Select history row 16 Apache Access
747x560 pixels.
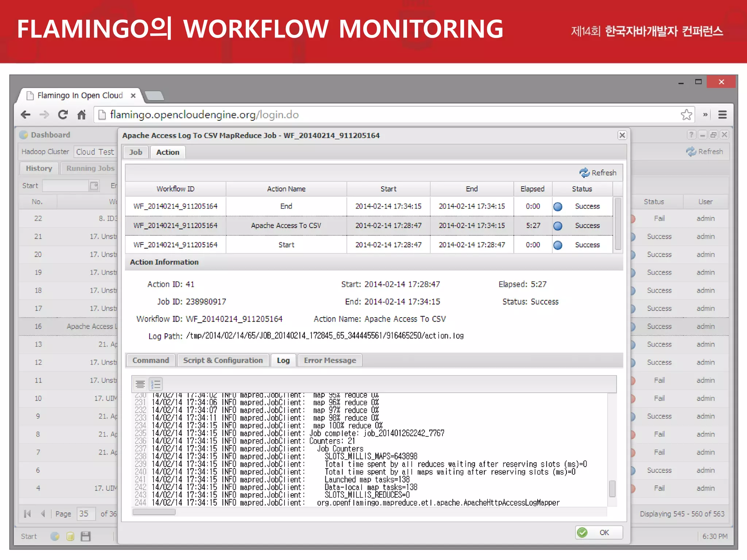(x=69, y=327)
